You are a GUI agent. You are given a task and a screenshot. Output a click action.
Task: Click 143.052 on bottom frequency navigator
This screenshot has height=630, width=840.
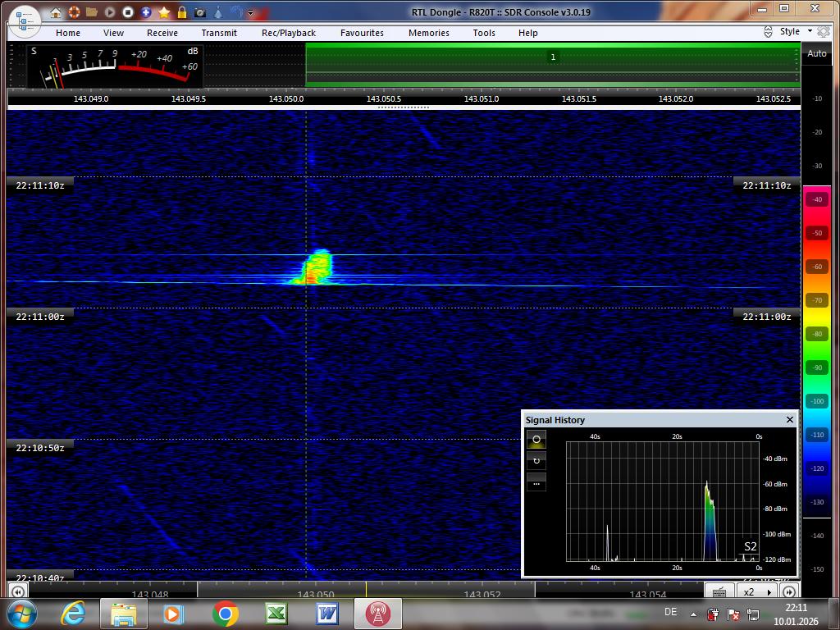[x=482, y=594]
